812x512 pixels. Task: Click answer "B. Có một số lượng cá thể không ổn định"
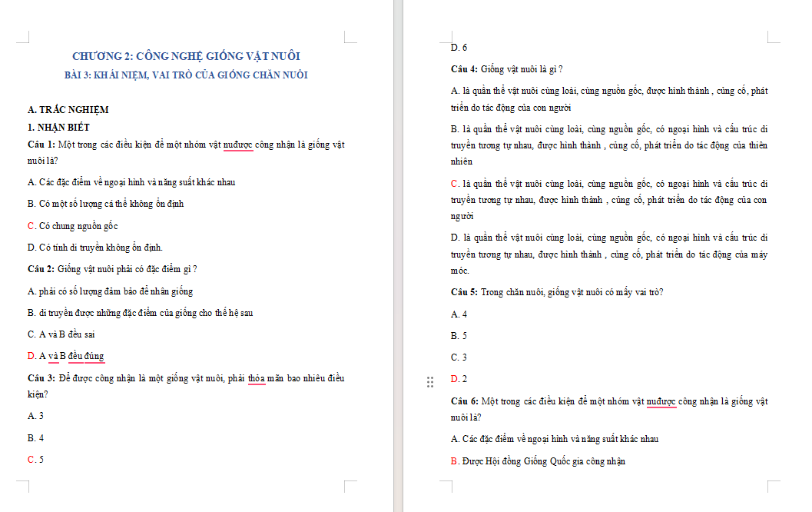106,204
